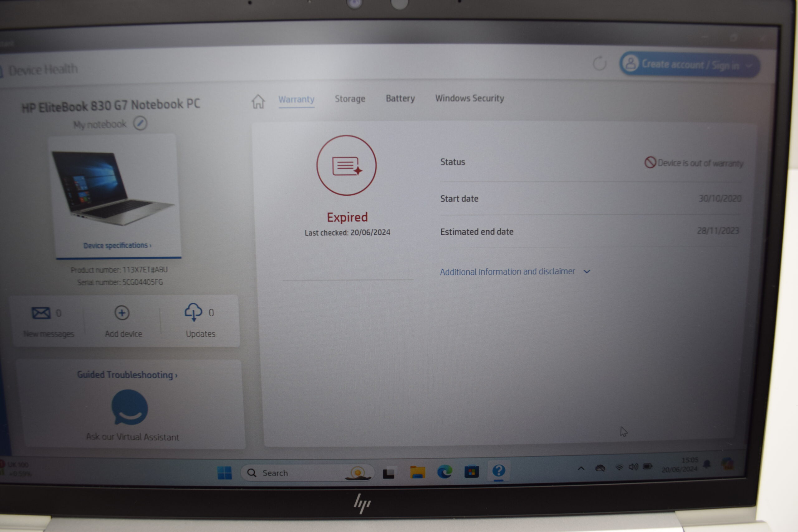
Task: Open Task View on the taskbar
Action: coord(388,473)
